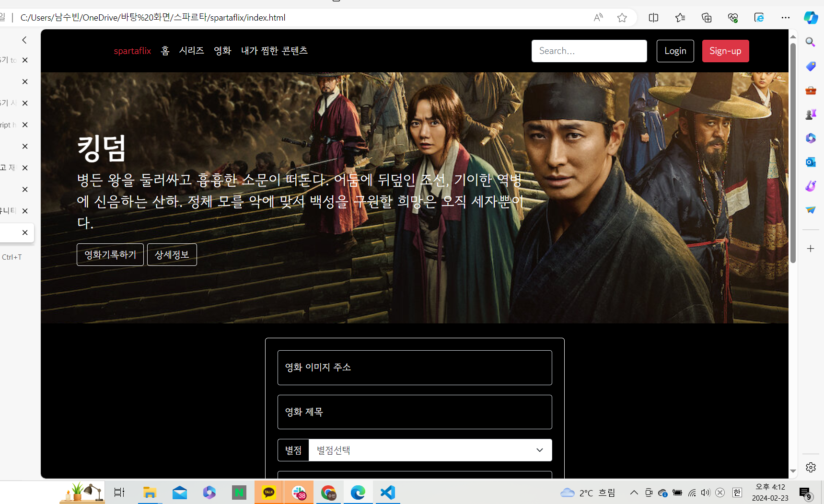Image resolution: width=824 pixels, height=504 pixels.
Task: Click the 상세정보 button
Action: (x=172, y=254)
